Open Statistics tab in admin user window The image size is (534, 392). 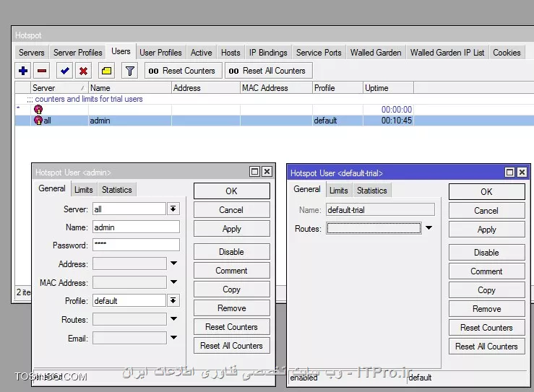click(117, 190)
